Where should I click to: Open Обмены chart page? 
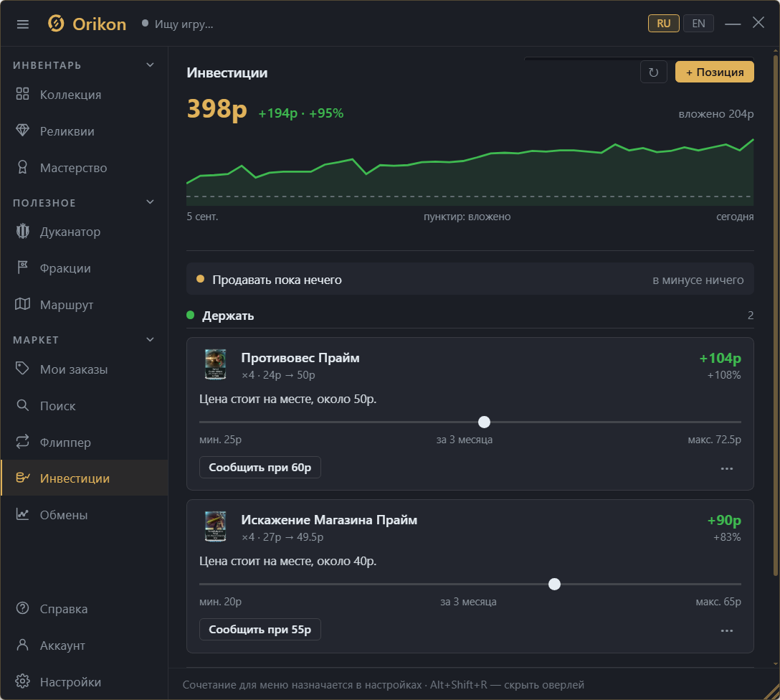click(x=84, y=514)
